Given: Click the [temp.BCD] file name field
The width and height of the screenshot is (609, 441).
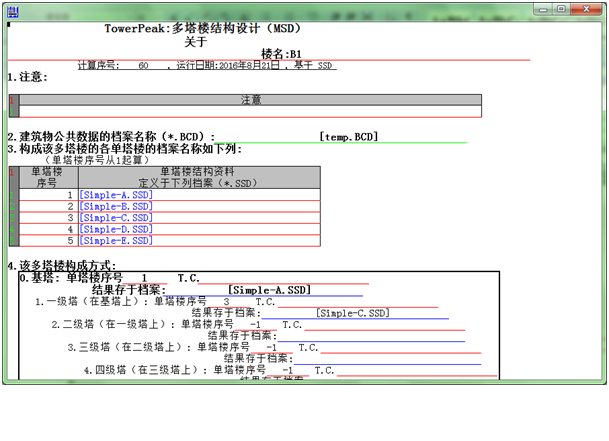Looking at the screenshot, I should [341, 137].
